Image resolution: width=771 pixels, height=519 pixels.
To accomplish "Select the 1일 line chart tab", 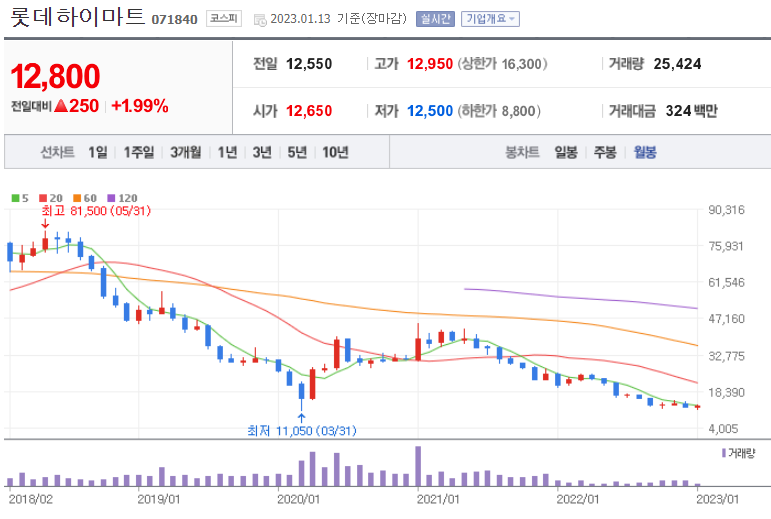I will click(x=97, y=152).
